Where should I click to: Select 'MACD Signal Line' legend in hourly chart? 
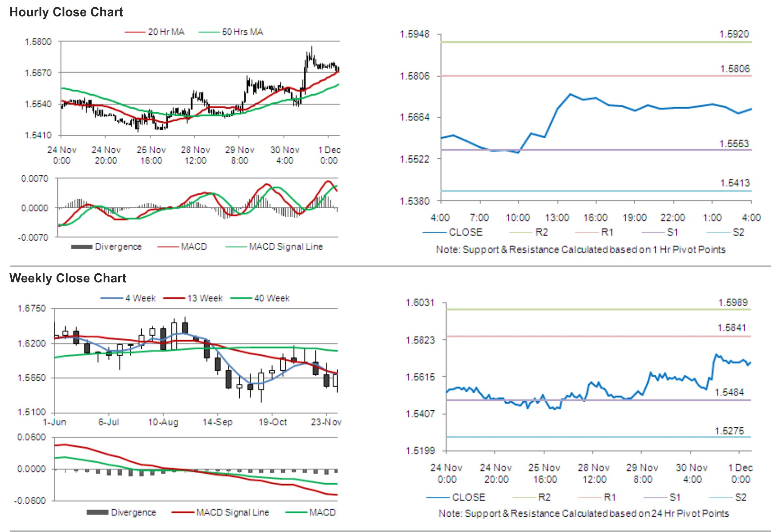274,247
